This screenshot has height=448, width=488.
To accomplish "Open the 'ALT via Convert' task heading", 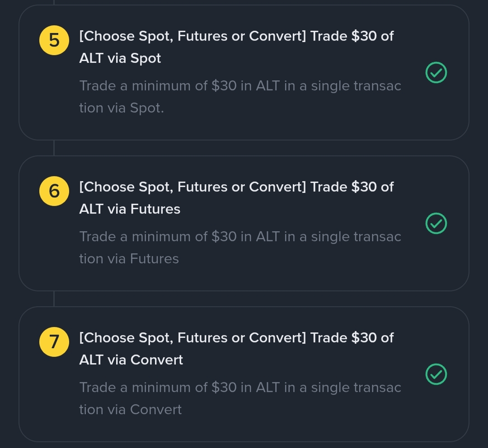I will 131,360.
